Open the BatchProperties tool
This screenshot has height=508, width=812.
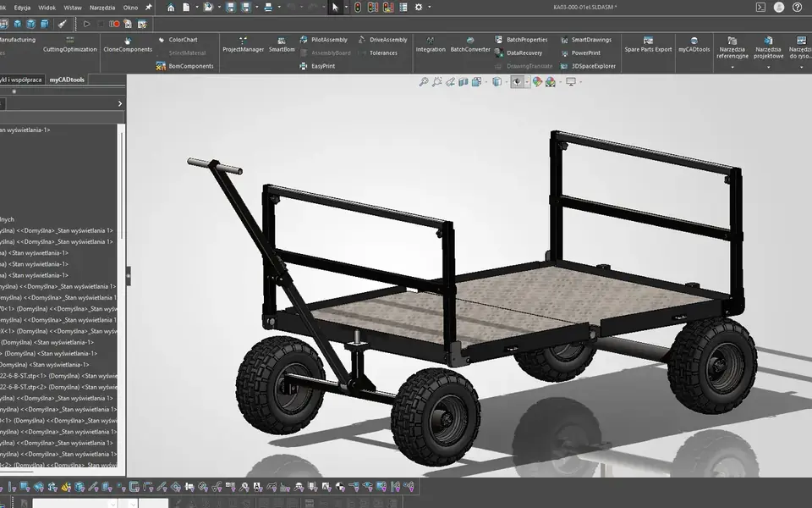click(521, 40)
